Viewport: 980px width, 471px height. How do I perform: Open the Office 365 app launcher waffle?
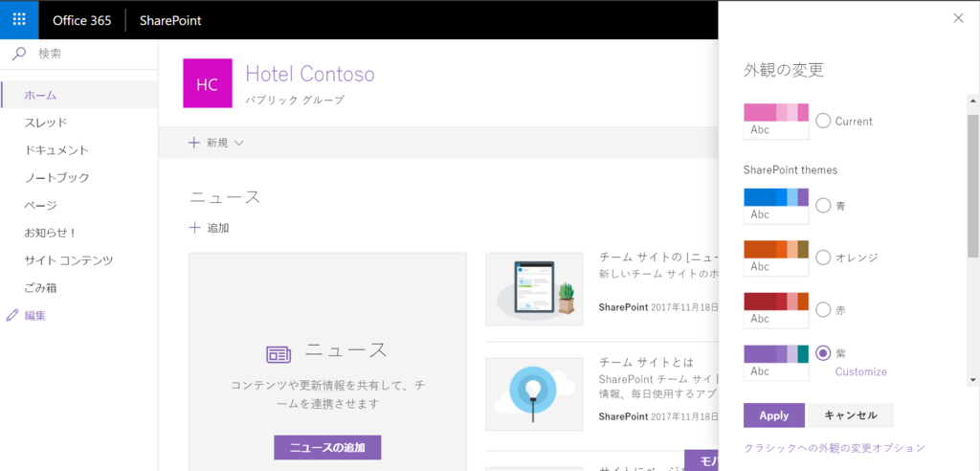19,20
